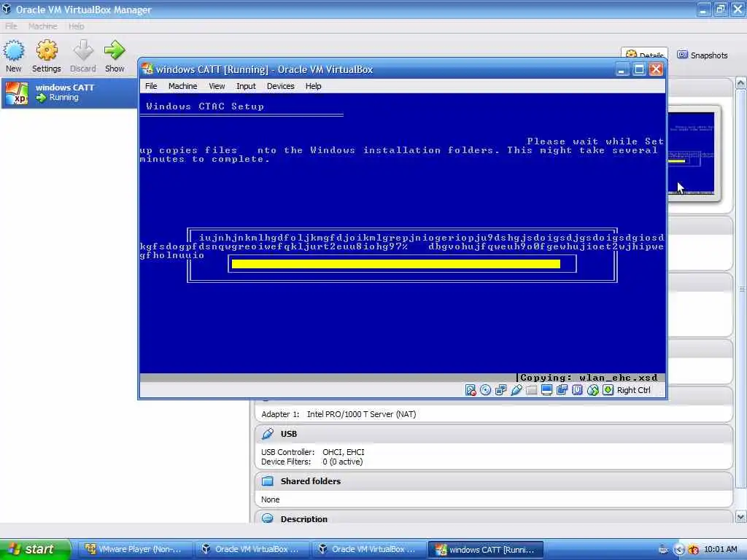Open the Manager's Machine menu
The height and width of the screenshot is (560, 747).
coord(43,26)
